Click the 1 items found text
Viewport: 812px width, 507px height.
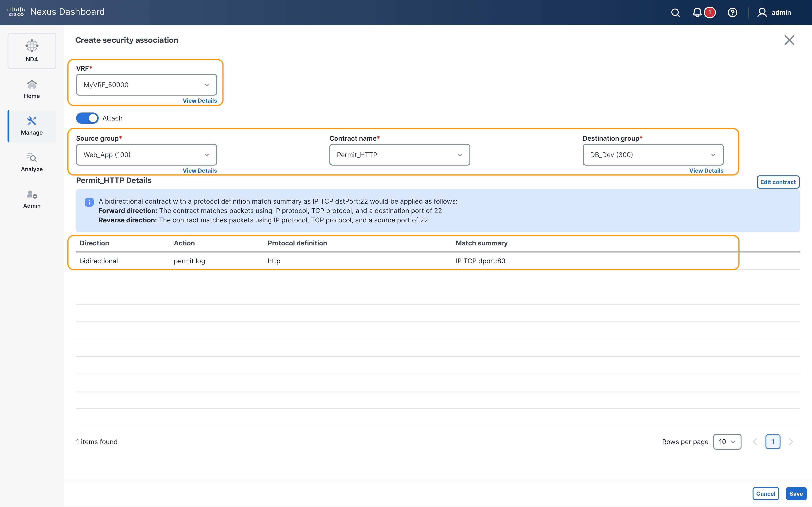[97, 442]
